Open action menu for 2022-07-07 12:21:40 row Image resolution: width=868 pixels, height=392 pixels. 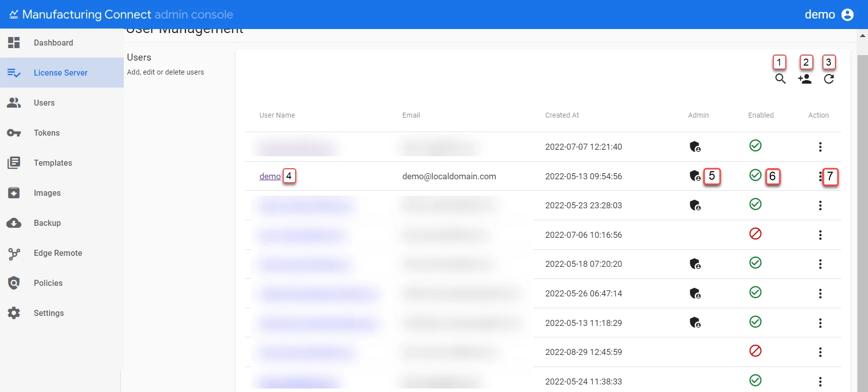pos(820,147)
